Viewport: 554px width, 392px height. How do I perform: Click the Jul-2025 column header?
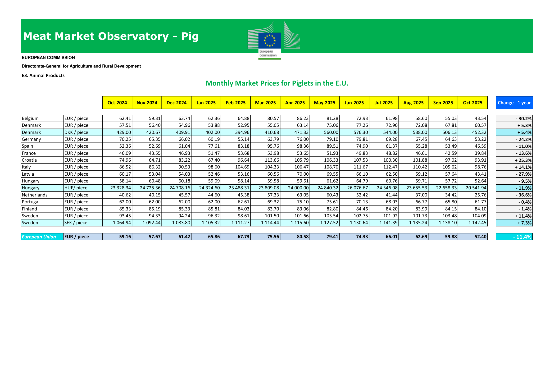tap(384, 103)
